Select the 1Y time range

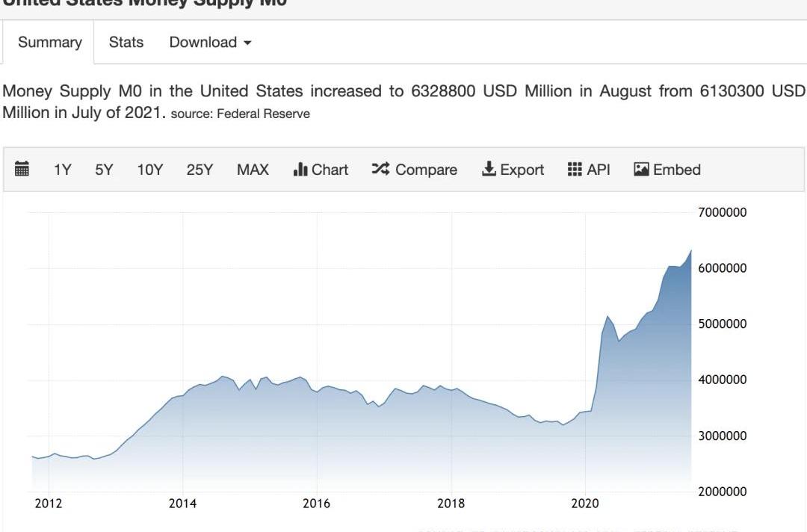(x=62, y=170)
